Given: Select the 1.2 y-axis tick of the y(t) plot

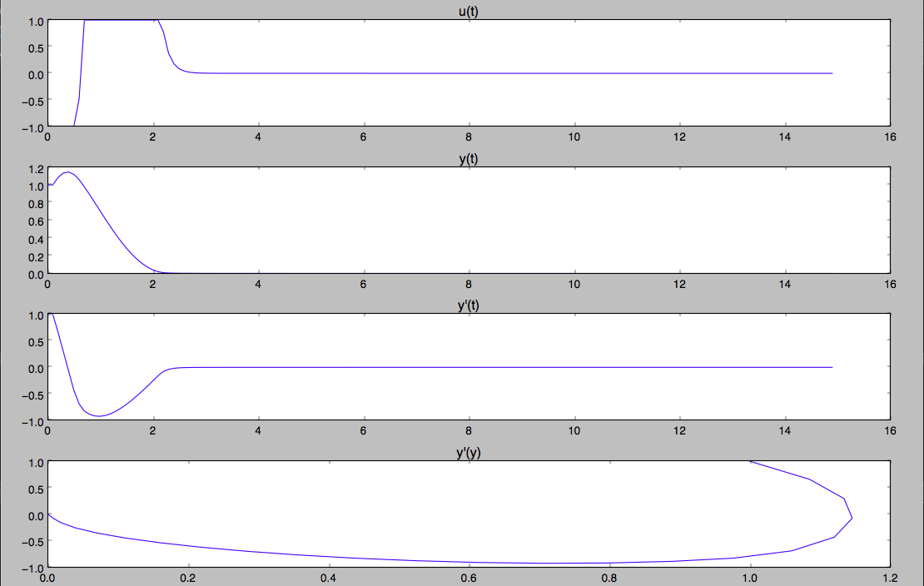Looking at the screenshot, I should [x=36, y=169].
